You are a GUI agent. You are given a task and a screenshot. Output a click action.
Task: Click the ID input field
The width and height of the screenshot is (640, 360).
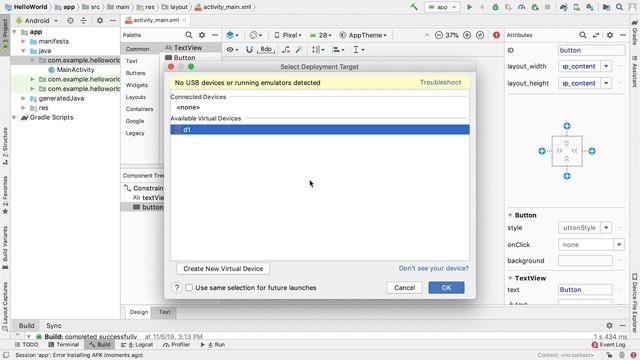(x=591, y=50)
